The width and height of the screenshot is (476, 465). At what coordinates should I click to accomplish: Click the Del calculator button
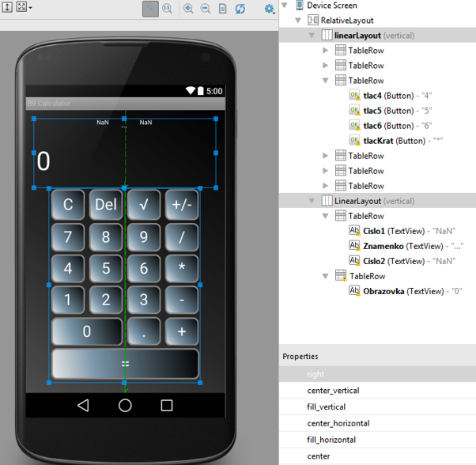pyautogui.click(x=106, y=205)
